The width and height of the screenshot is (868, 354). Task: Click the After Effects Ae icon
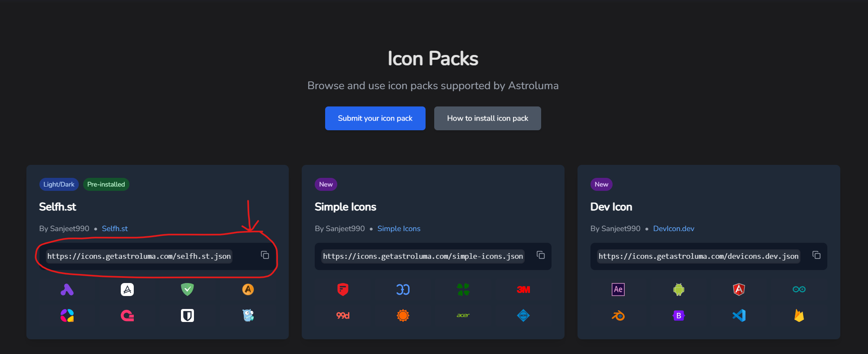(618, 290)
